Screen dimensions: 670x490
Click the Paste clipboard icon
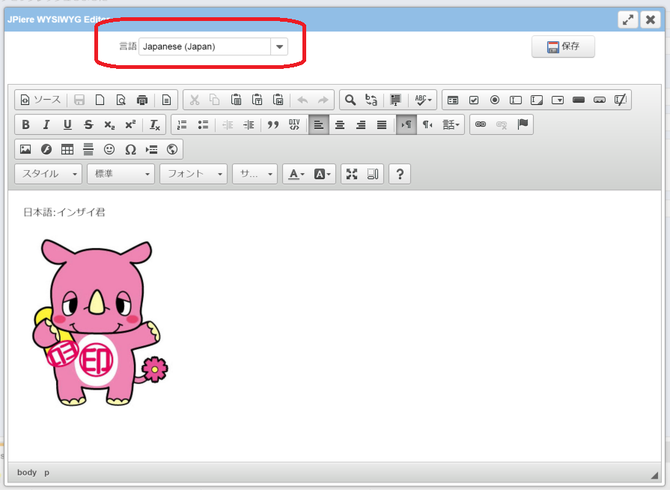(x=236, y=100)
